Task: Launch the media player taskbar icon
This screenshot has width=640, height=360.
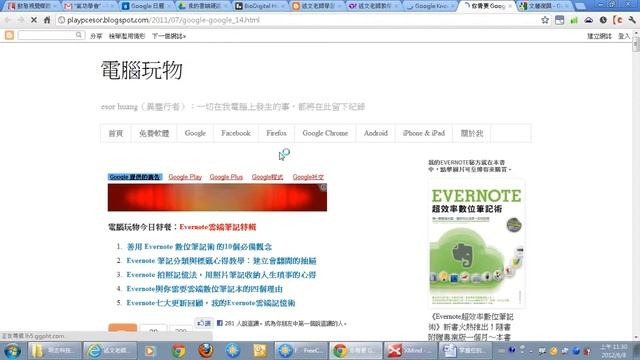Action: [150, 351]
